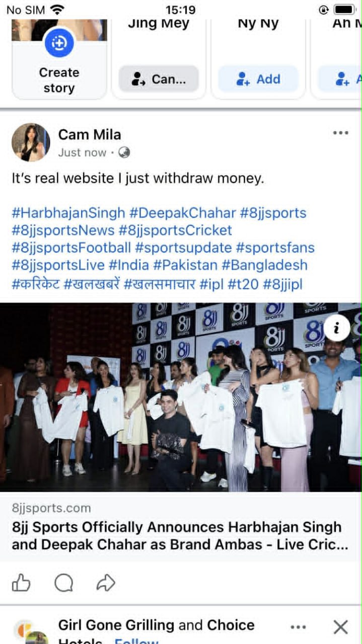Open the three-dot menu on Cam Mila's post

(341, 133)
